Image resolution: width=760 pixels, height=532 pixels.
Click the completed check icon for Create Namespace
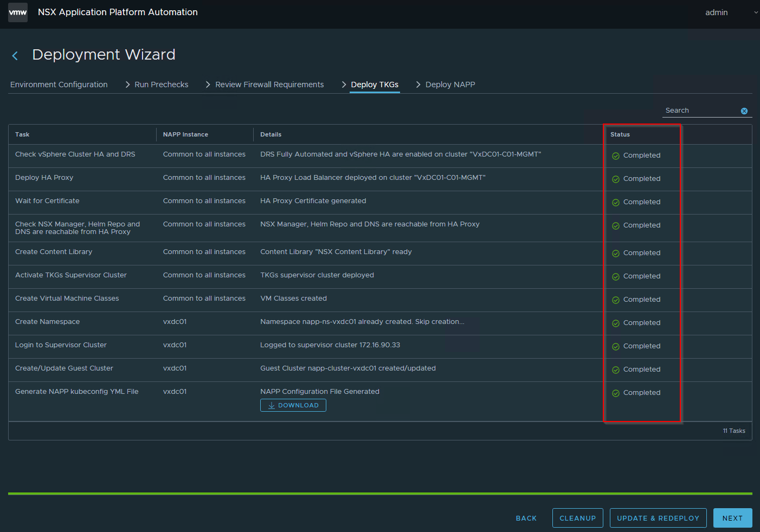[x=616, y=323]
